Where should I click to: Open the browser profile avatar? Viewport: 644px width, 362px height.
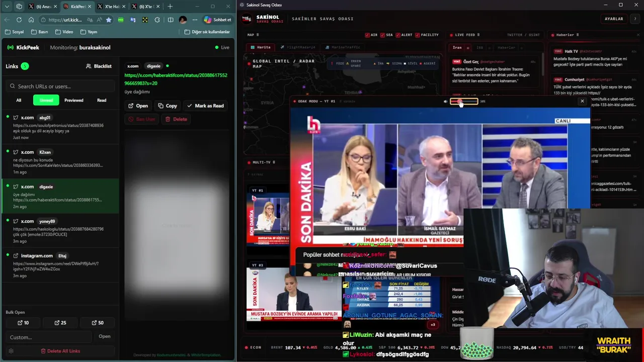click(183, 20)
